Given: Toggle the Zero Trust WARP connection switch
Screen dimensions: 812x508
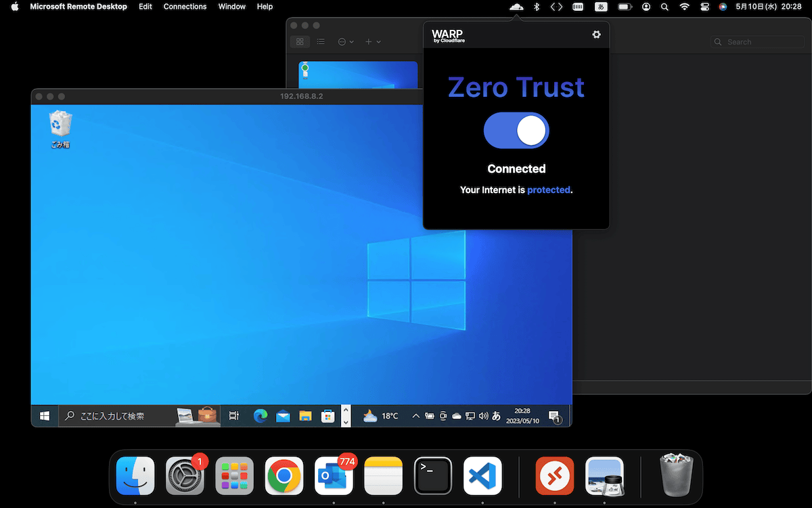Looking at the screenshot, I should coord(516,130).
